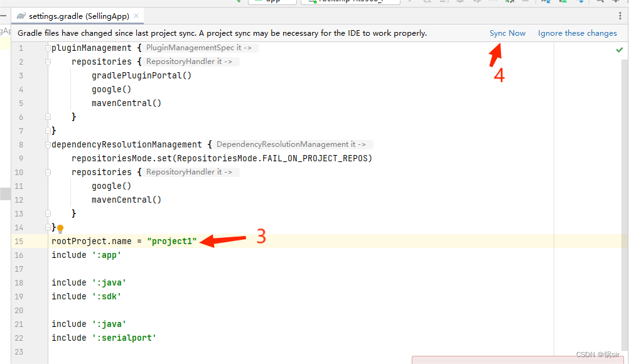Open the editor tab options three-dot menu
Viewport: 629px width, 364px height.
coord(620,16)
